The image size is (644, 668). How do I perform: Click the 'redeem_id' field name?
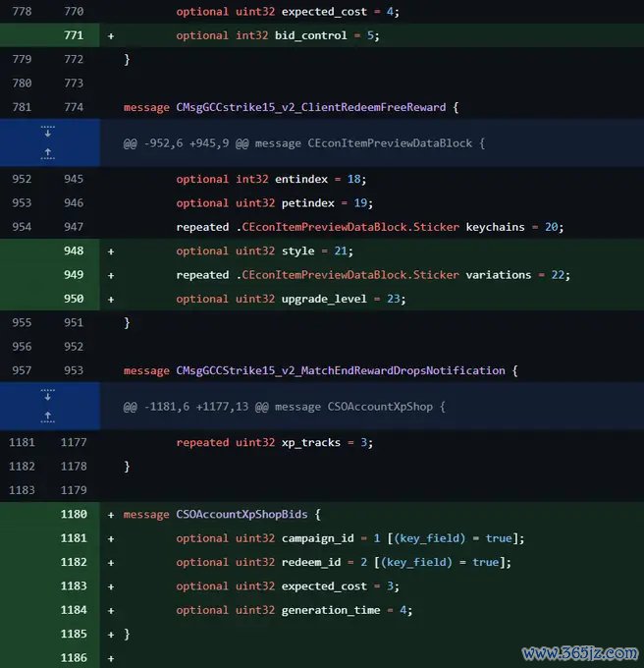tap(311, 562)
